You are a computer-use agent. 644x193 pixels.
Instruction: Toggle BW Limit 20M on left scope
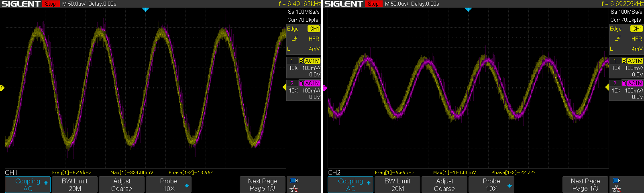pos(75,185)
